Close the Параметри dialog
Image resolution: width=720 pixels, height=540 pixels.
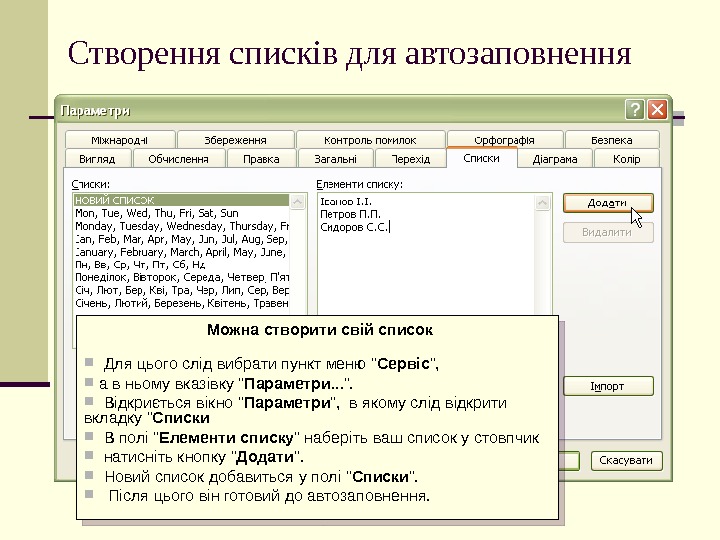[658, 110]
